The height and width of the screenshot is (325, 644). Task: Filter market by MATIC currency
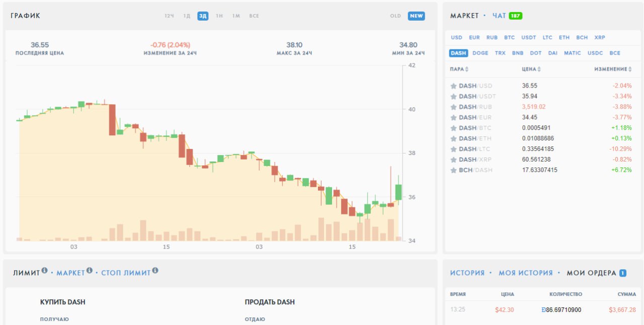click(573, 53)
